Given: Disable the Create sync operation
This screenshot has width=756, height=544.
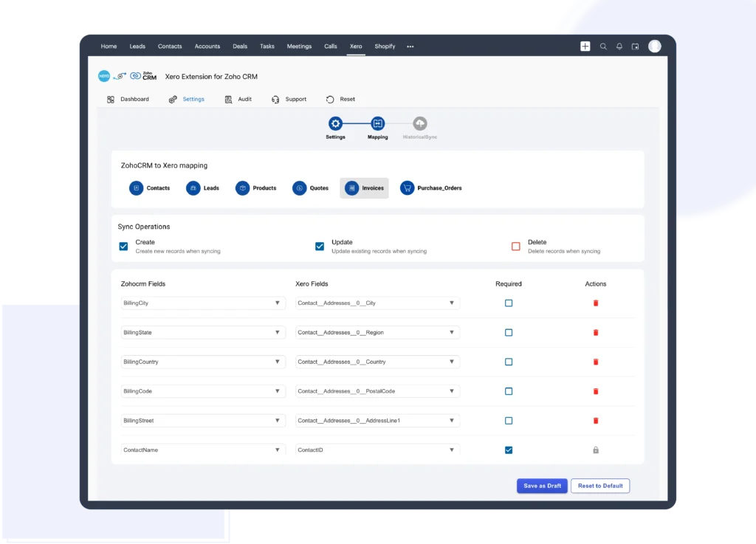Looking at the screenshot, I should coord(123,246).
